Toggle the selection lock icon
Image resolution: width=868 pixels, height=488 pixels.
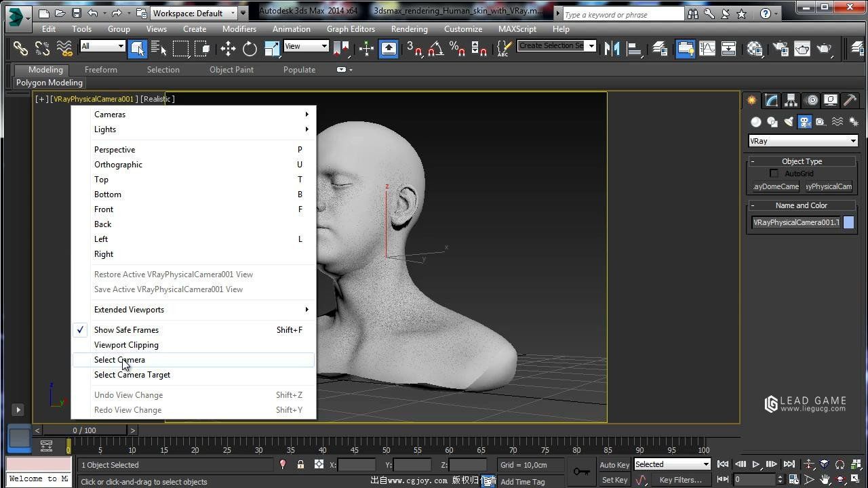(300, 464)
